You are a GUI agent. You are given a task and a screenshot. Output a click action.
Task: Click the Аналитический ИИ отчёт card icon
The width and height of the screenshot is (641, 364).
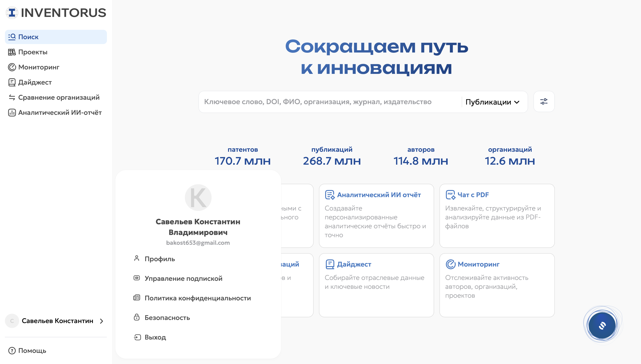[x=330, y=195]
